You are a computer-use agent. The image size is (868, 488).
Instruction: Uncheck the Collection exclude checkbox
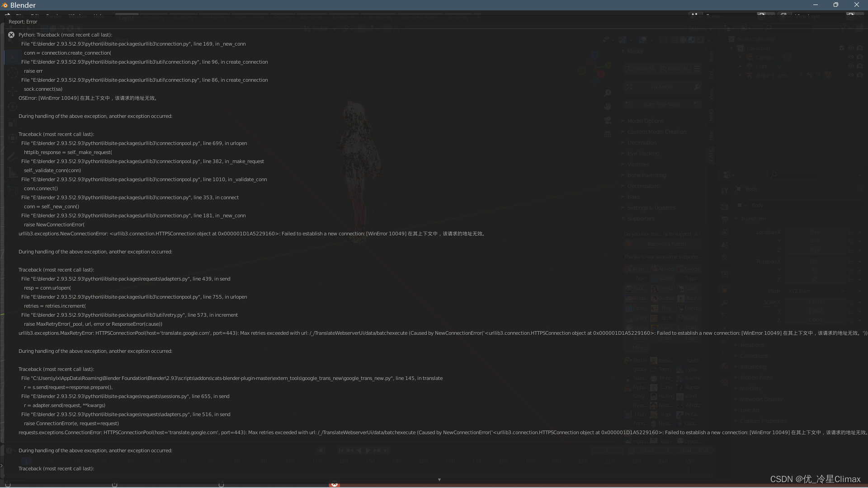(842, 48)
